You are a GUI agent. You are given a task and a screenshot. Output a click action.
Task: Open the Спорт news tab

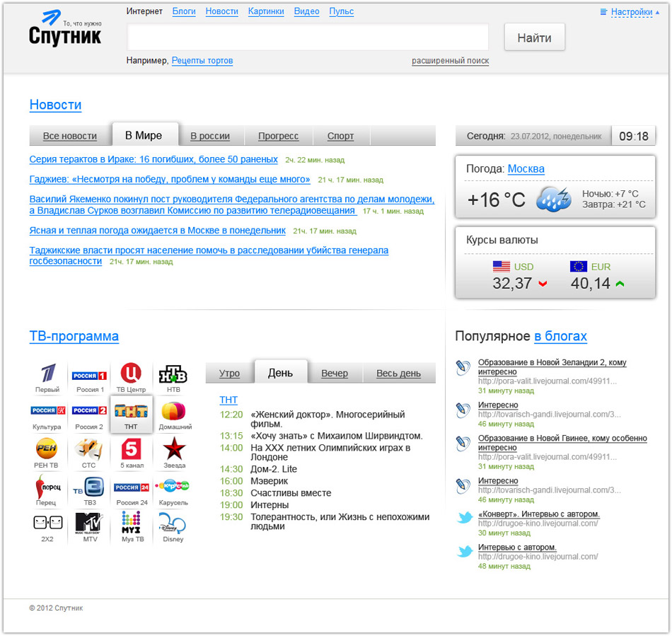tap(340, 136)
